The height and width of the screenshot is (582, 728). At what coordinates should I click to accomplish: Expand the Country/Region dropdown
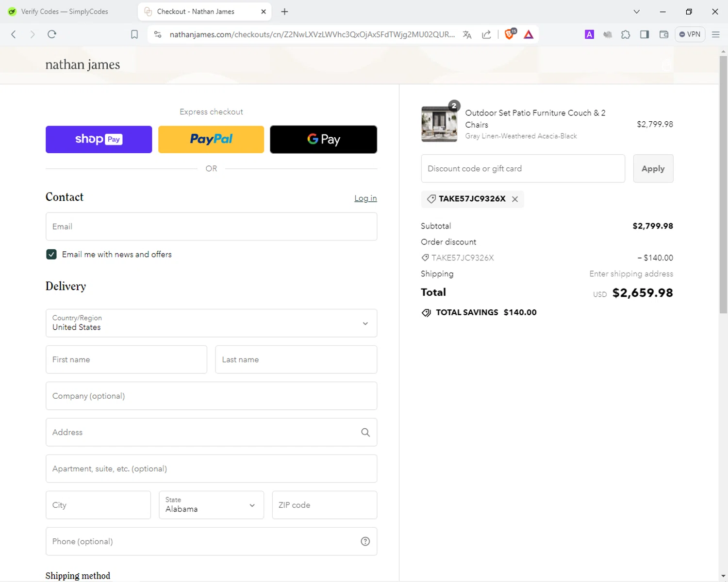coord(211,323)
